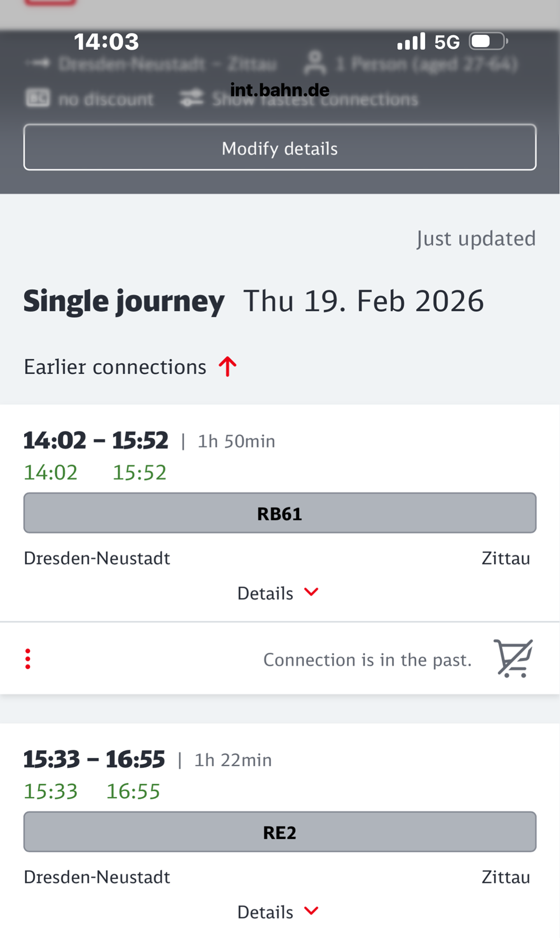Open the red three-dot options menu
Viewport: 560px width, 938px height.
(27, 659)
